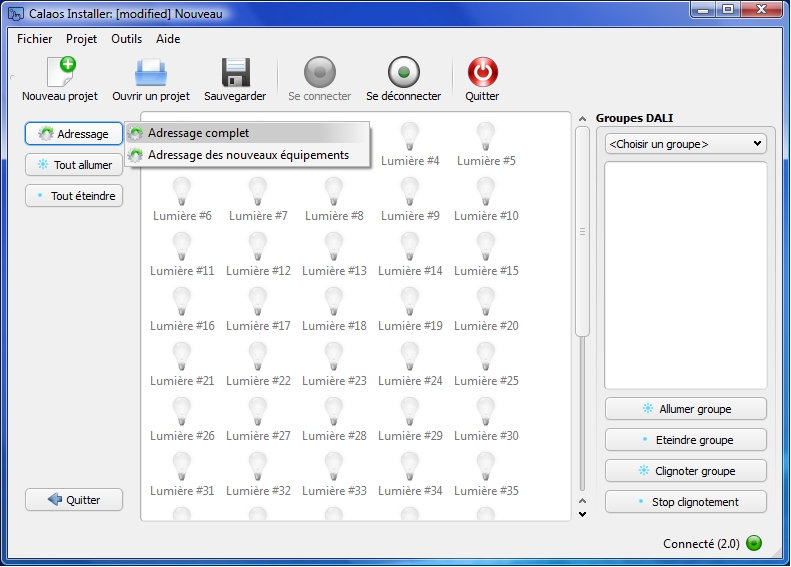
Task: Select the Lumière #17 bulb icon
Action: (x=258, y=302)
